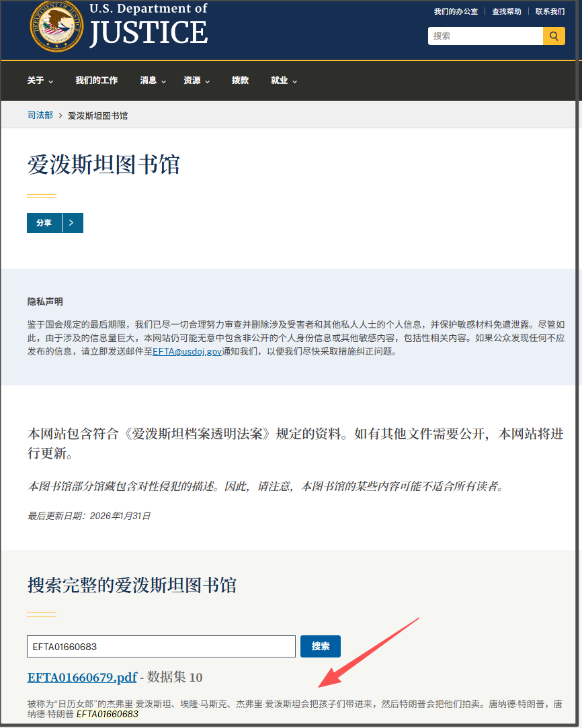Select 我们的工作 in the navigation bar
The width and height of the screenshot is (582, 728).
(97, 81)
